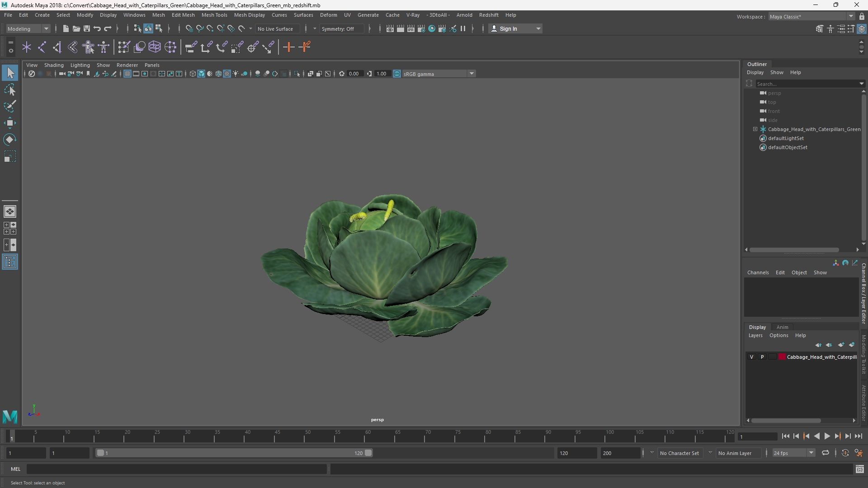
Task: Click the Save Scene icon
Action: pos(87,28)
